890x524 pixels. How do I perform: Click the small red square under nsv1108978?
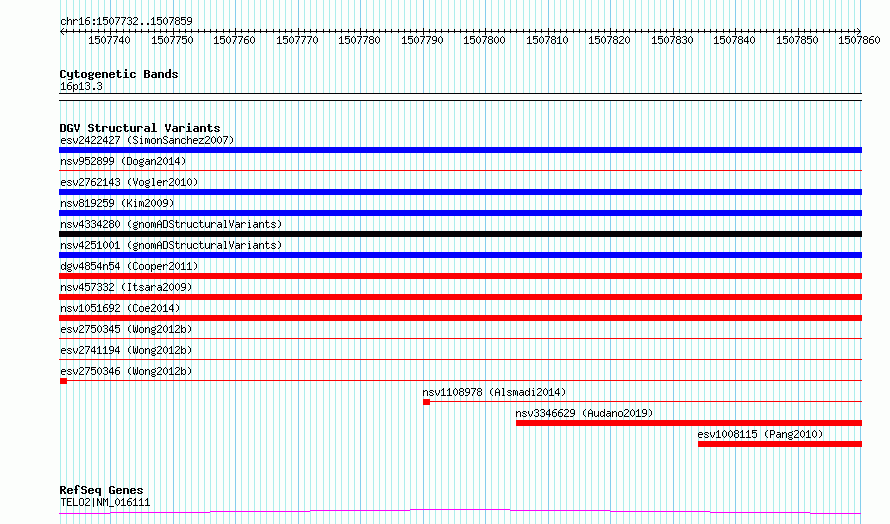tap(427, 402)
